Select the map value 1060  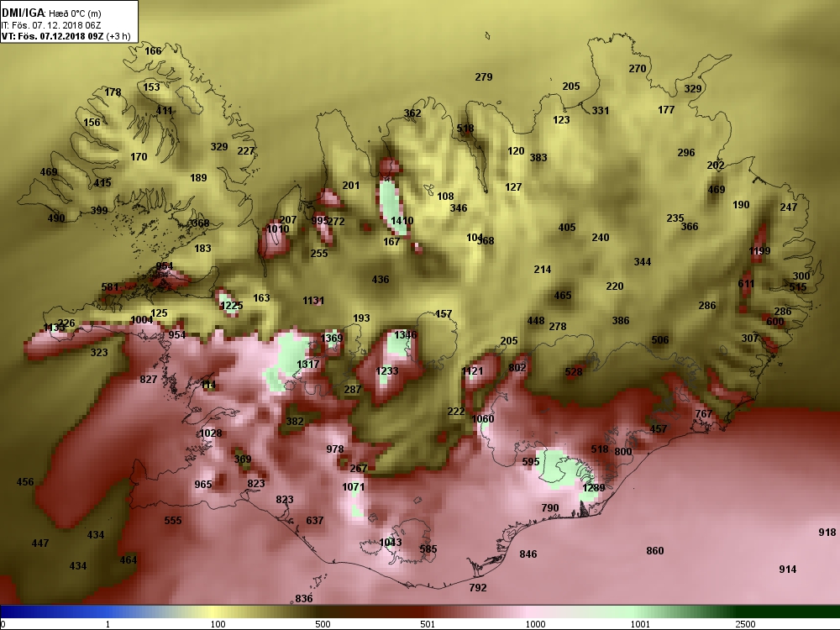(x=483, y=419)
